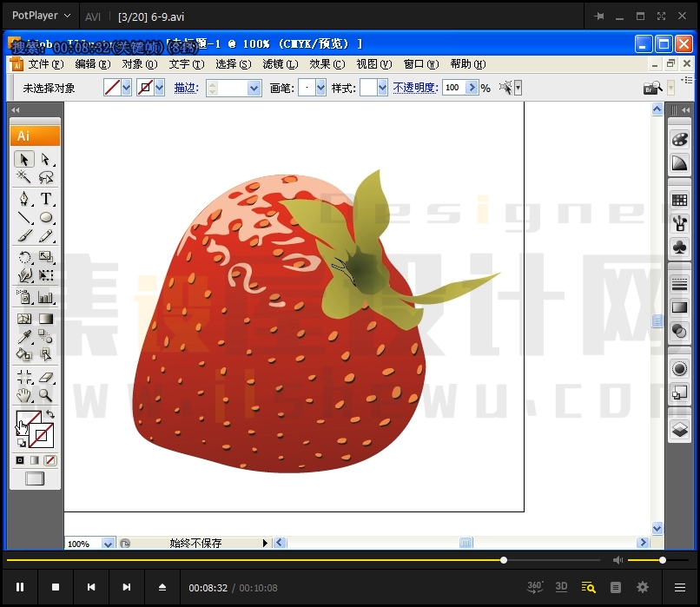The image size is (700, 607).
Task: Toggle PotPlayer 360 video mode
Action: tap(535, 587)
